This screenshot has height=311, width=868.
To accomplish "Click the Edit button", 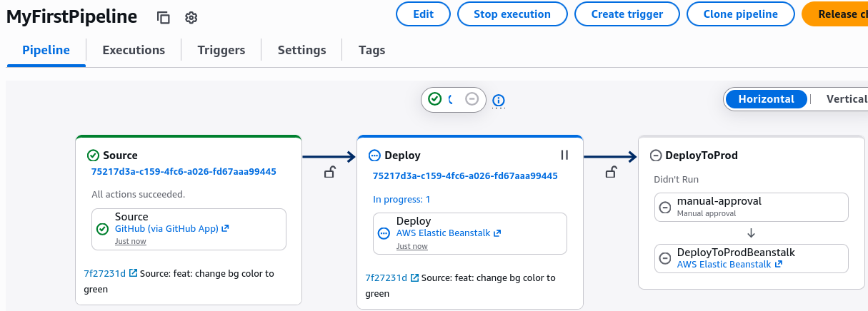I will pyautogui.click(x=424, y=14).
